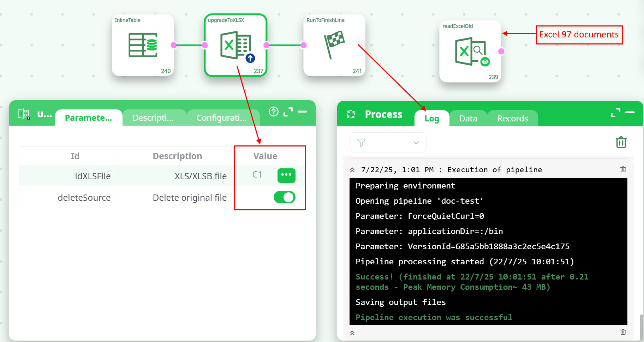Click the upgradeToXLSX node icon
The image size is (644, 342).
(235, 46)
